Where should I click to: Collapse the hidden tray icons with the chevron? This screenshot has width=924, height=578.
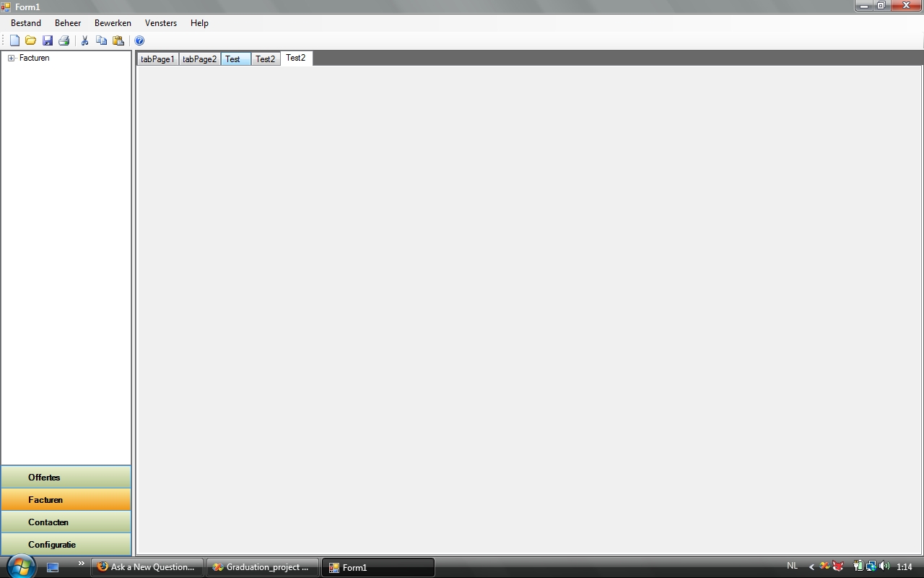pyautogui.click(x=811, y=566)
